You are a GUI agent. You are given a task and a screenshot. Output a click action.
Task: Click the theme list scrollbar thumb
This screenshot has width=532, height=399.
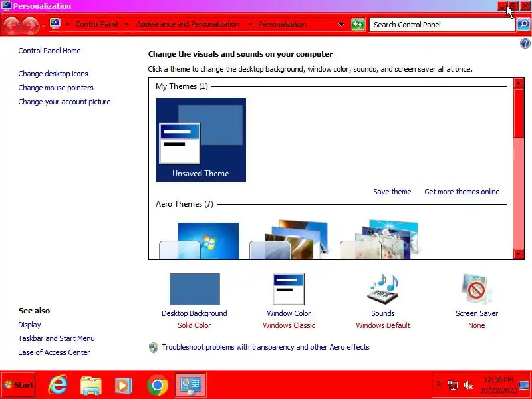[519, 113]
